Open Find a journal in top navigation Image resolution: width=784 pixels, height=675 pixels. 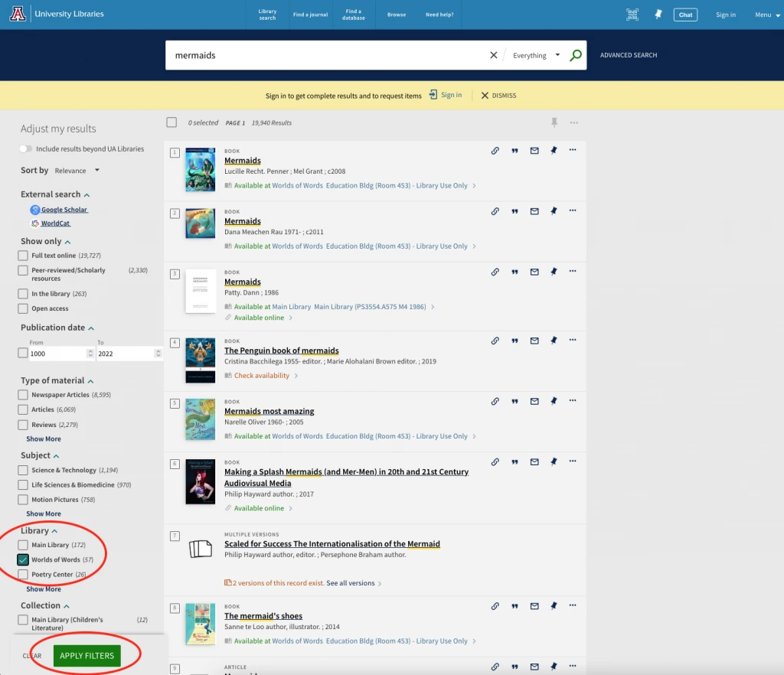tap(309, 15)
